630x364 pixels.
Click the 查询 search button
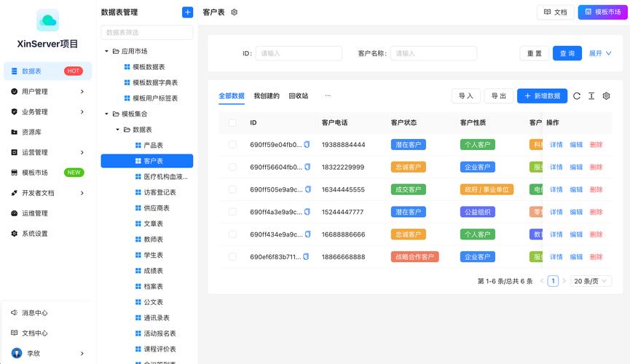(x=567, y=53)
